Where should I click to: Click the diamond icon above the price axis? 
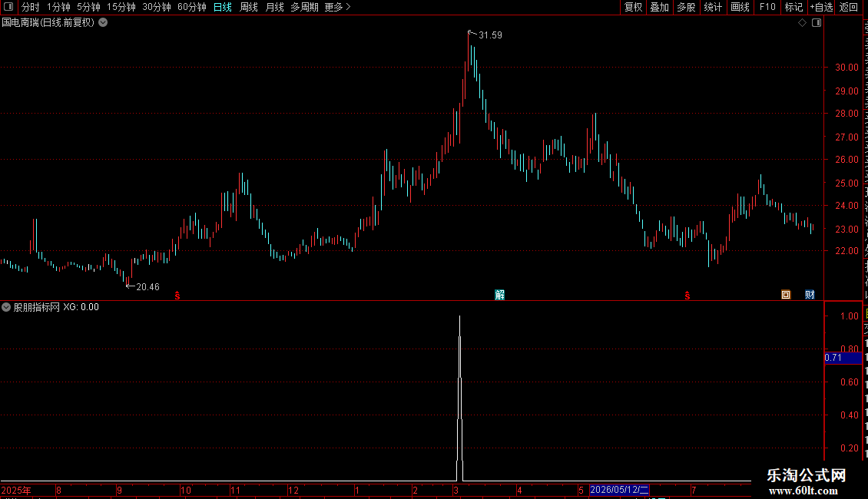[802, 23]
